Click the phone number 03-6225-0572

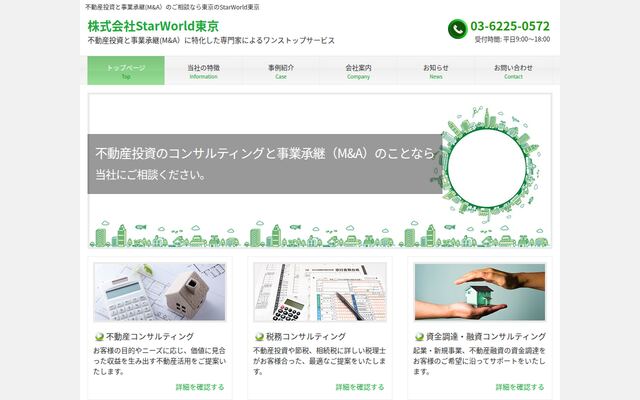coord(510,26)
